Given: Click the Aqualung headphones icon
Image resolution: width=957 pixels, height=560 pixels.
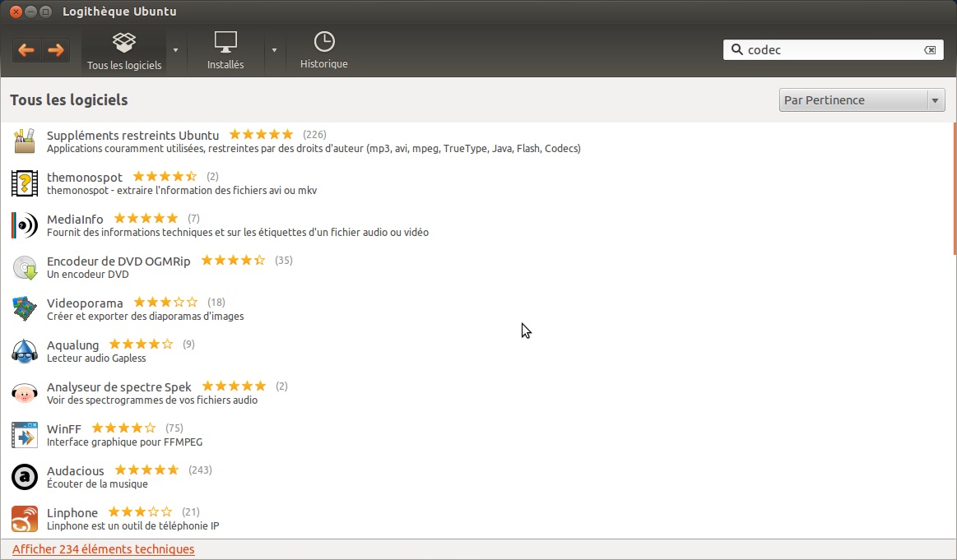Looking at the screenshot, I should [x=25, y=351].
